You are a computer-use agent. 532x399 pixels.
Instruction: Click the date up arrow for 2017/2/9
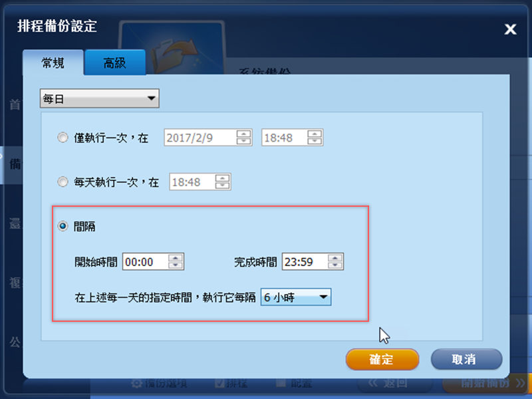coord(243,134)
